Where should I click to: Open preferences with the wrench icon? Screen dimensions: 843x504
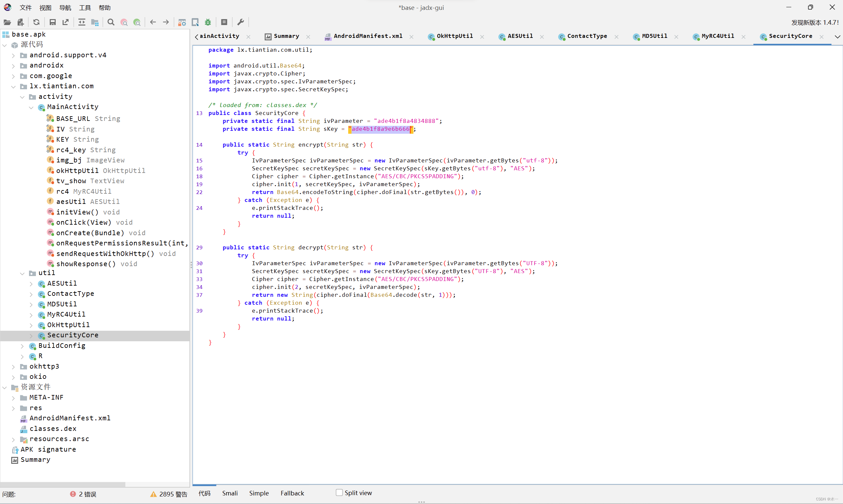(240, 22)
